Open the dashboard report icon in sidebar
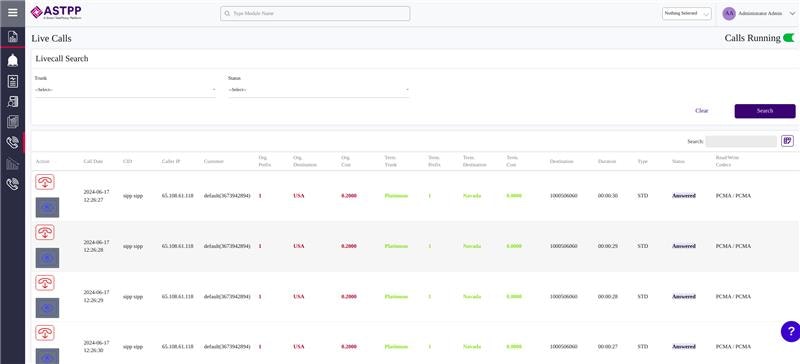The height and width of the screenshot is (364, 800). 13,36
